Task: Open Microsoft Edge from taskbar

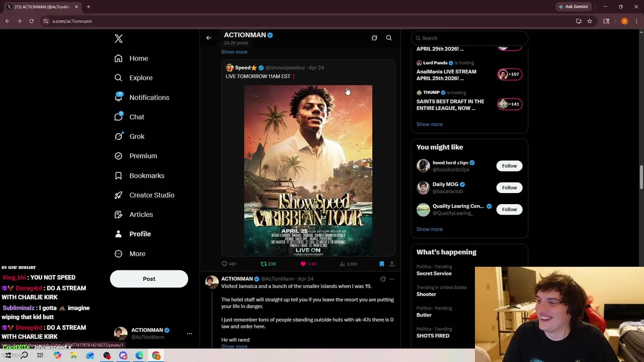Action: pyautogui.click(x=139, y=355)
